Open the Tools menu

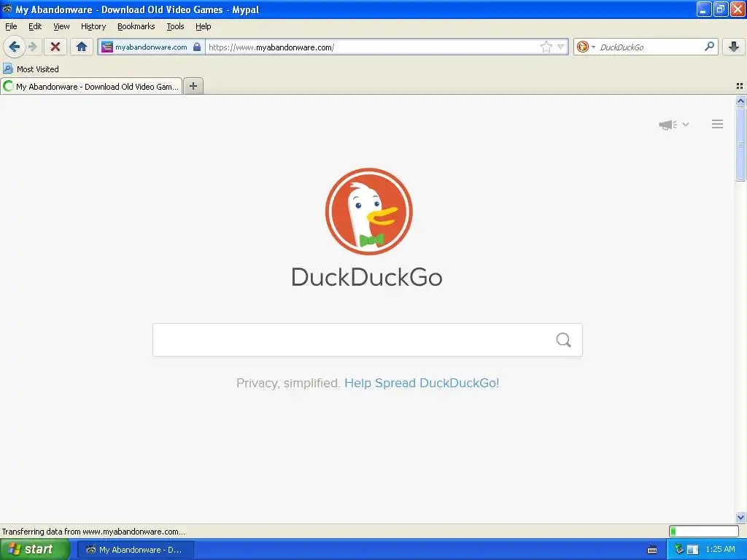[x=175, y=26]
